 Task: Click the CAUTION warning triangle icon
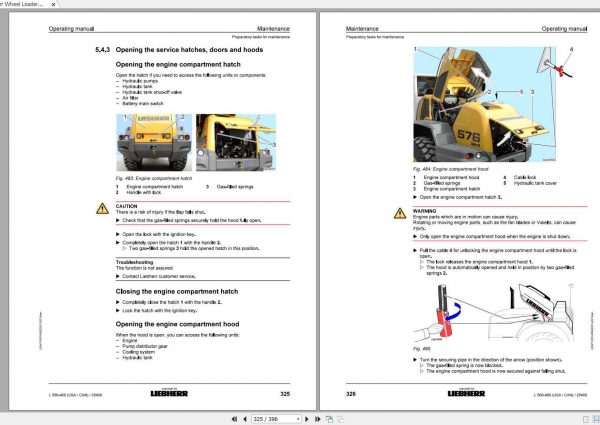102,208
